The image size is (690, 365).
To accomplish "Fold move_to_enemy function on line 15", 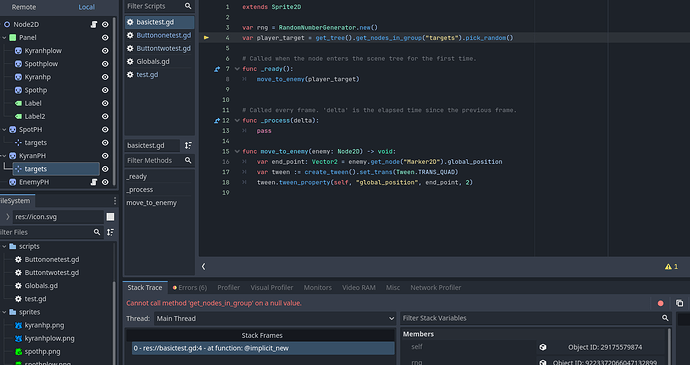I will [237, 151].
